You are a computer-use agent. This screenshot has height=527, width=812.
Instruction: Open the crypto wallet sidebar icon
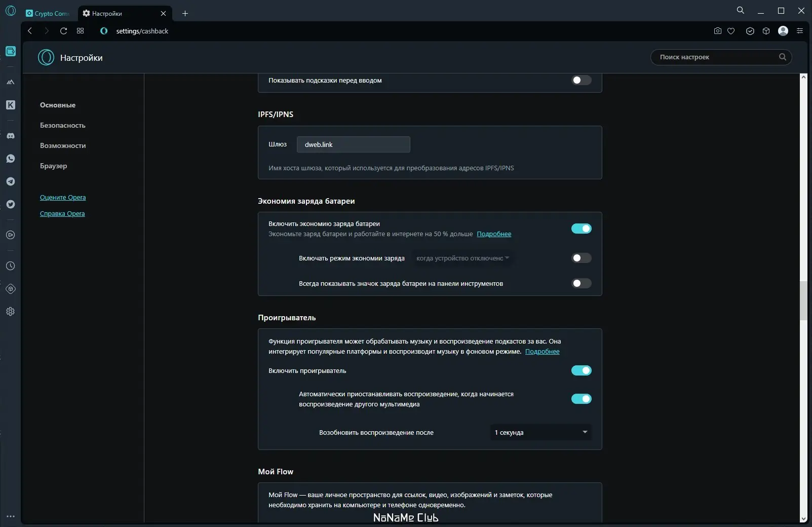(x=11, y=51)
